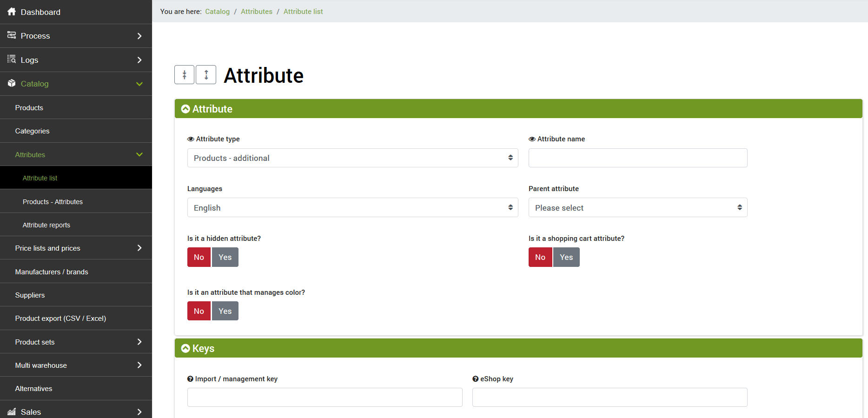Viewport: 868px width, 418px height.
Task: Click the Catalog box icon
Action: (12, 83)
